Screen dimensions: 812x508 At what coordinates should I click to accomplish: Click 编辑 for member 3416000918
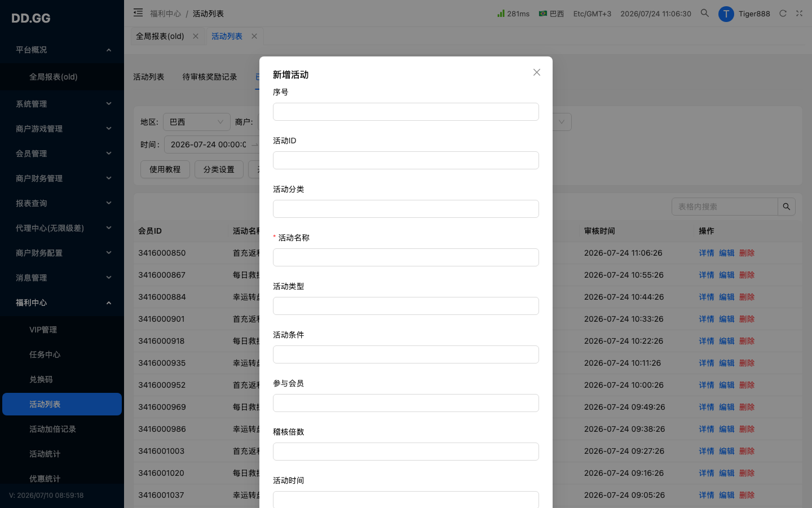point(726,341)
